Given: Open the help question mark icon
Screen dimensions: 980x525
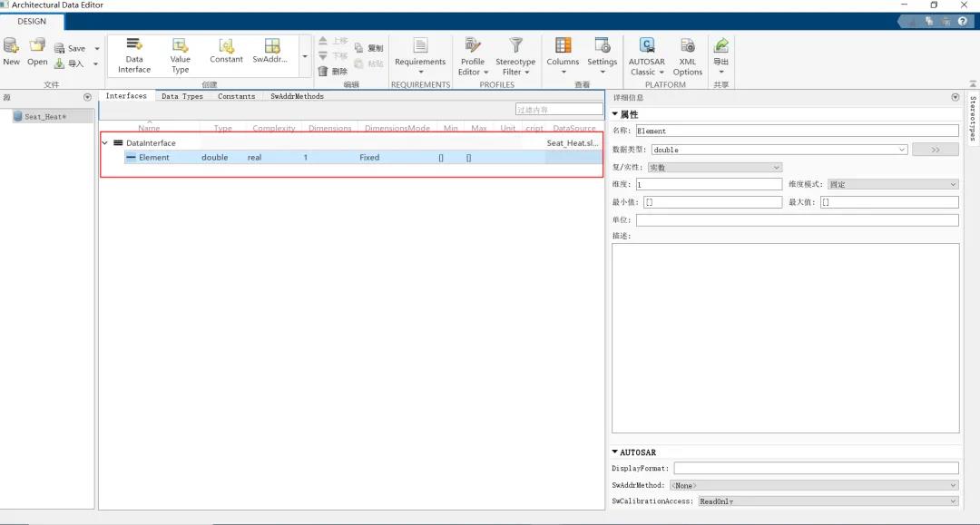Looking at the screenshot, I should point(962,21).
